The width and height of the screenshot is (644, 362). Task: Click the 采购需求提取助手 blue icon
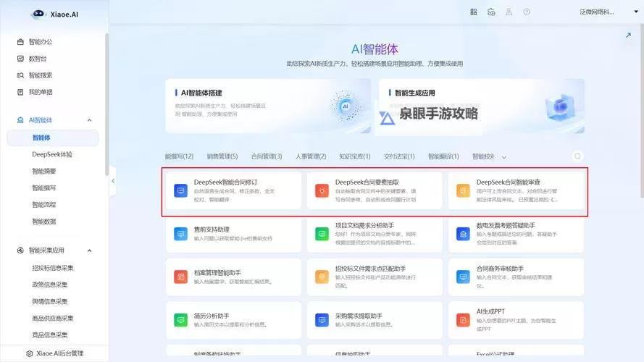(x=322, y=320)
